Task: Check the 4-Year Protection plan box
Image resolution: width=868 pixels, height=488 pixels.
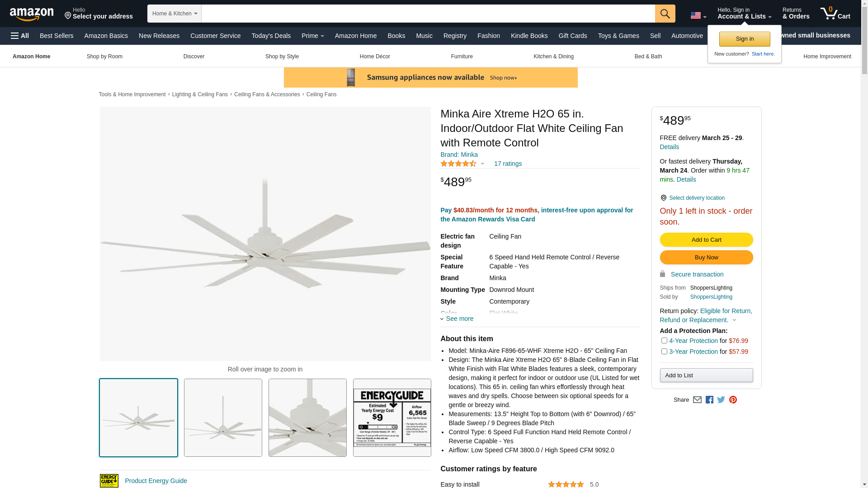Action: pyautogui.click(x=664, y=341)
